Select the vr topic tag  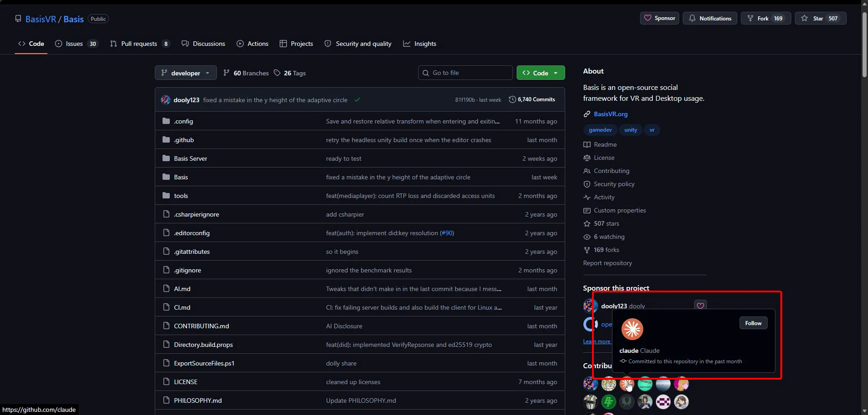(652, 130)
